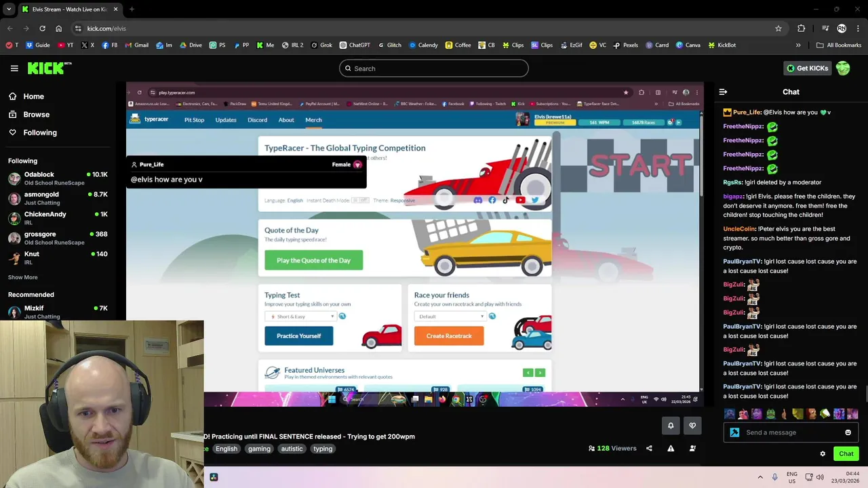Open Merch tab on TypeRacer

[x=313, y=120]
